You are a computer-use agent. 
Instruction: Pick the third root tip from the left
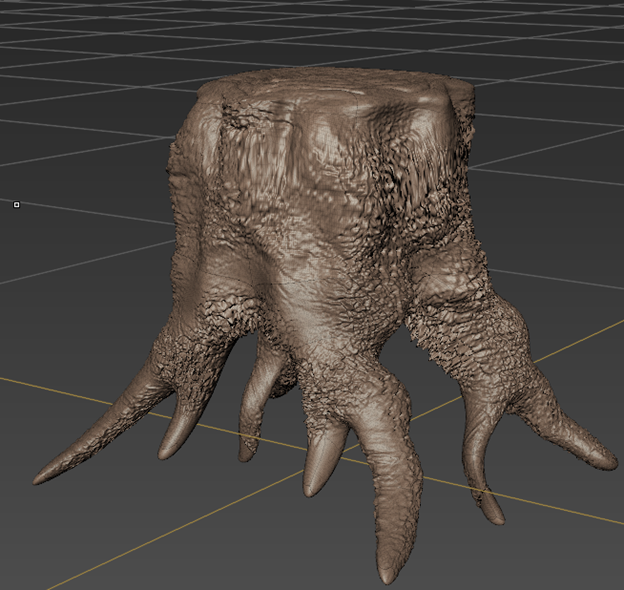point(246,455)
